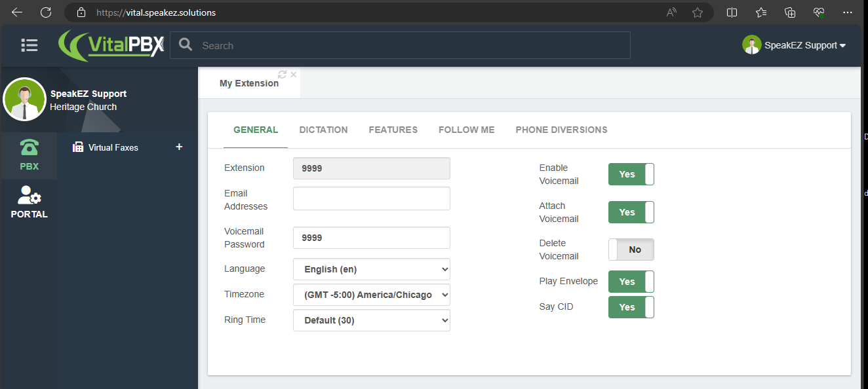The width and height of the screenshot is (868, 389).
Task: Close the My Extension tab
Action: tap(294, 75)
